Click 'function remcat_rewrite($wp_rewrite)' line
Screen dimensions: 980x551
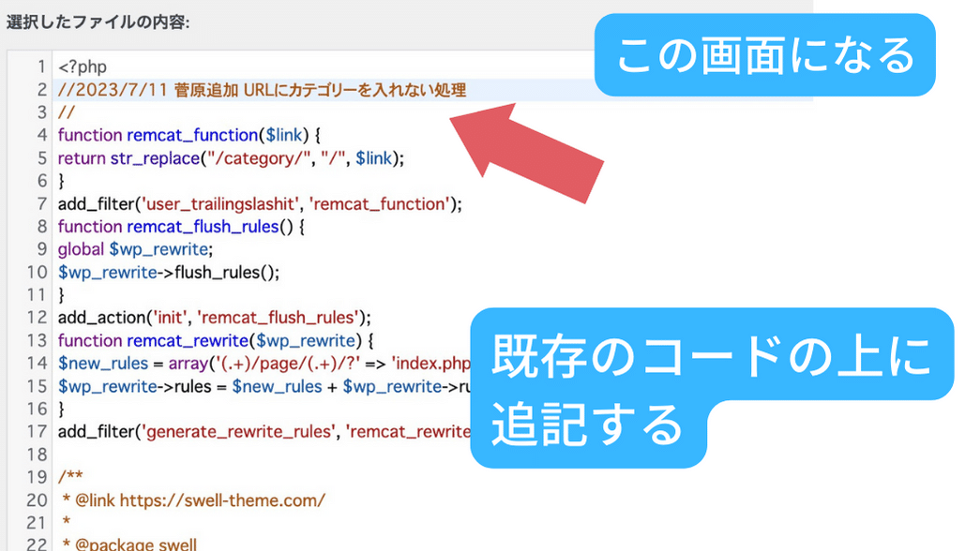[x=216, y=340]
